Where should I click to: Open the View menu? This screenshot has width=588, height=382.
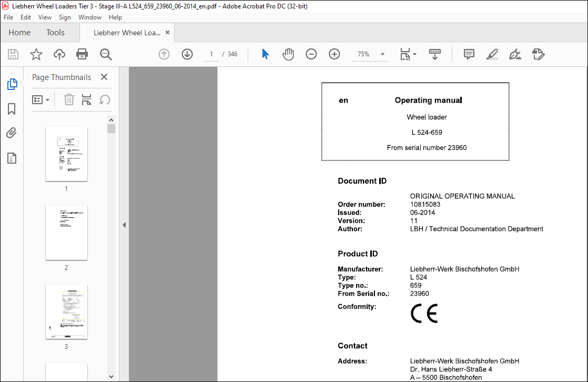pyautogui.click(x=45, y=17)
